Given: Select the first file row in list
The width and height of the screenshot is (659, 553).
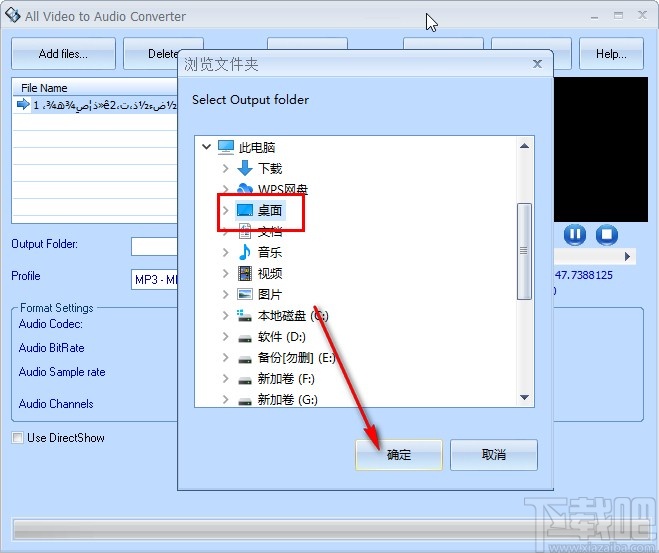Looking at the screenshot, I should [95, 105].
